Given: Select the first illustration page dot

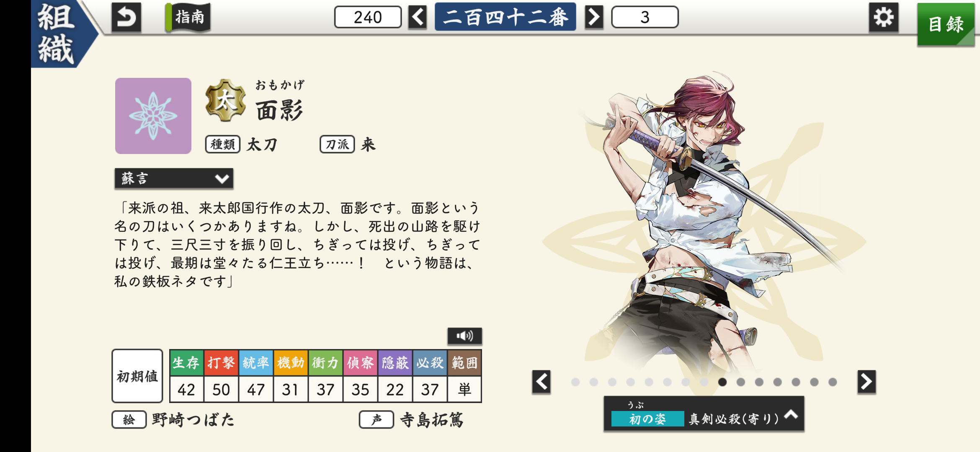Looking at the screenshot, I should click(575, 382).
